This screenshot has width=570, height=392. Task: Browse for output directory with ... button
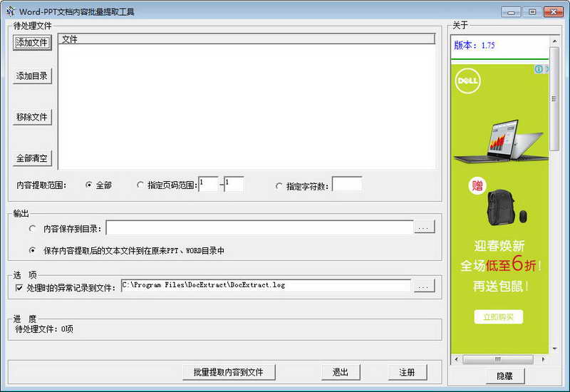click(424, 228)
